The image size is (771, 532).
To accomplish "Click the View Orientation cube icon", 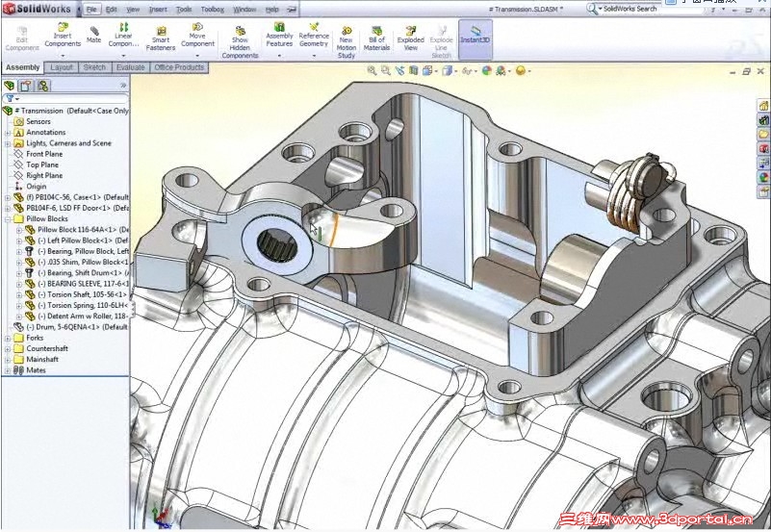I will pyautogui.click(x=426, y=71).
